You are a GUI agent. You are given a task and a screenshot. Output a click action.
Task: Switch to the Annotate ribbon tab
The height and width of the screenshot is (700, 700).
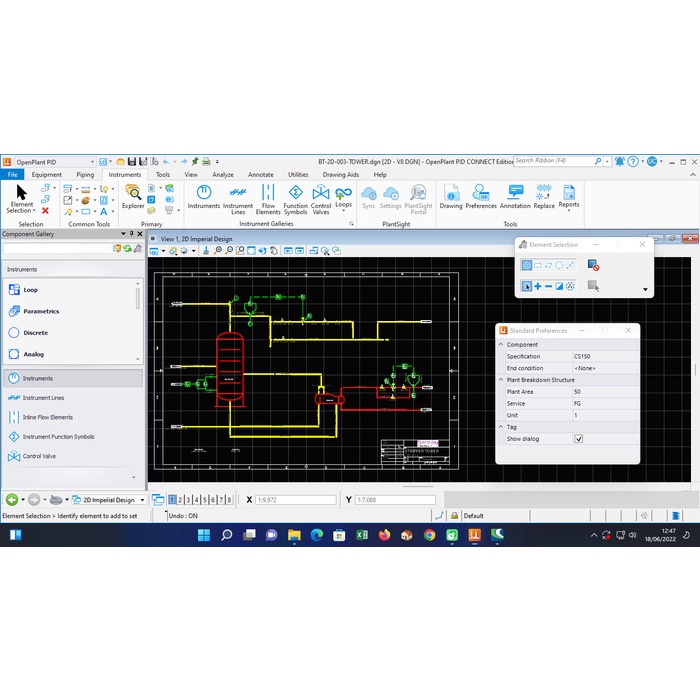tap(261, 175)
